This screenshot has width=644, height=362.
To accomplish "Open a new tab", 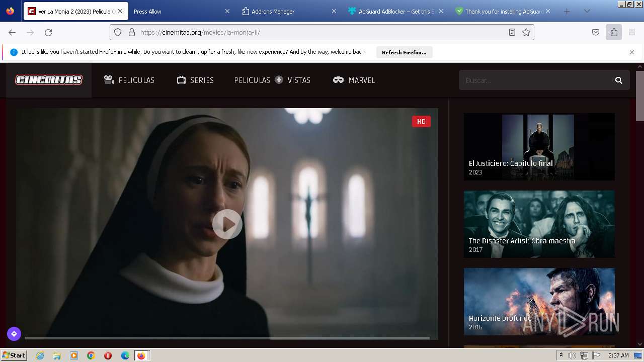I will pyautogui.click(x=567, y=11).
